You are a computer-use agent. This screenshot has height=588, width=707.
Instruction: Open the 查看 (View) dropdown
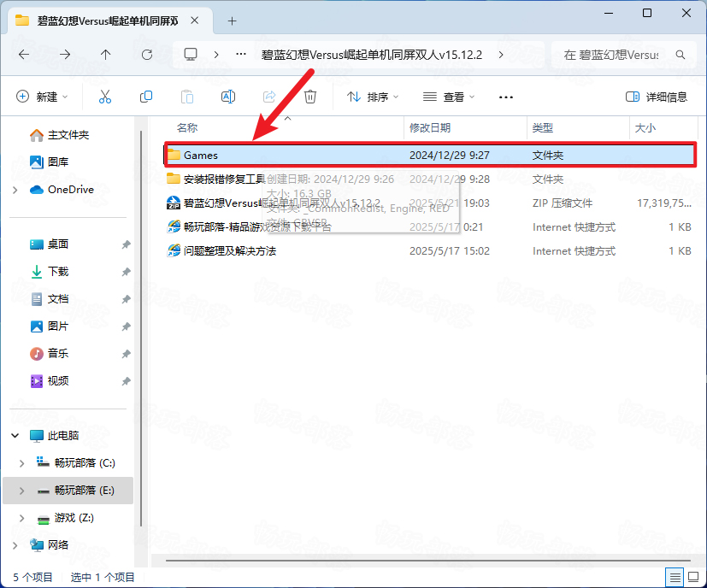449,97
